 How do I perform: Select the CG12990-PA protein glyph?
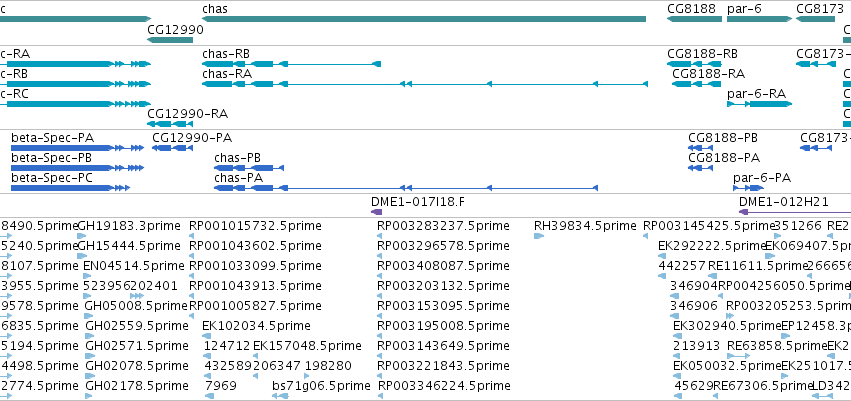(x=172, y=148)
